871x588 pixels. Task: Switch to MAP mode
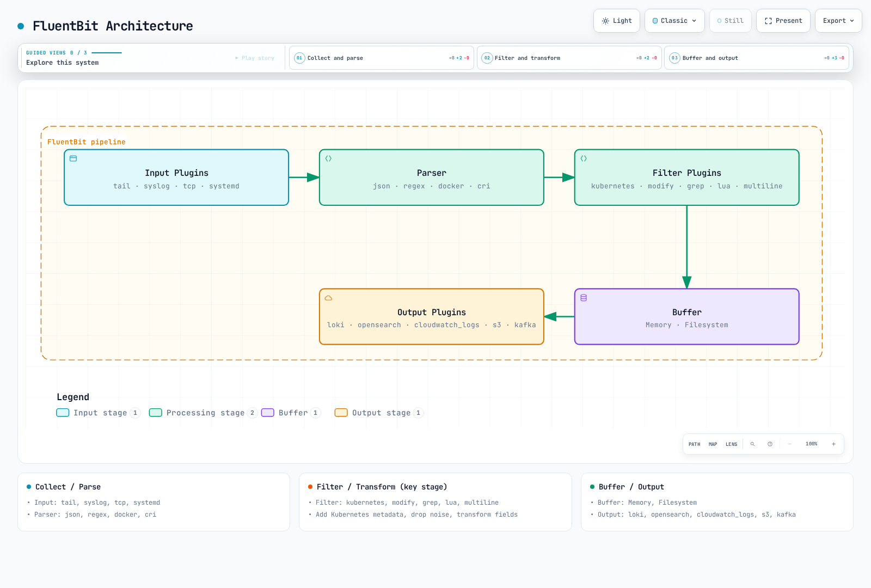(713, 444)
